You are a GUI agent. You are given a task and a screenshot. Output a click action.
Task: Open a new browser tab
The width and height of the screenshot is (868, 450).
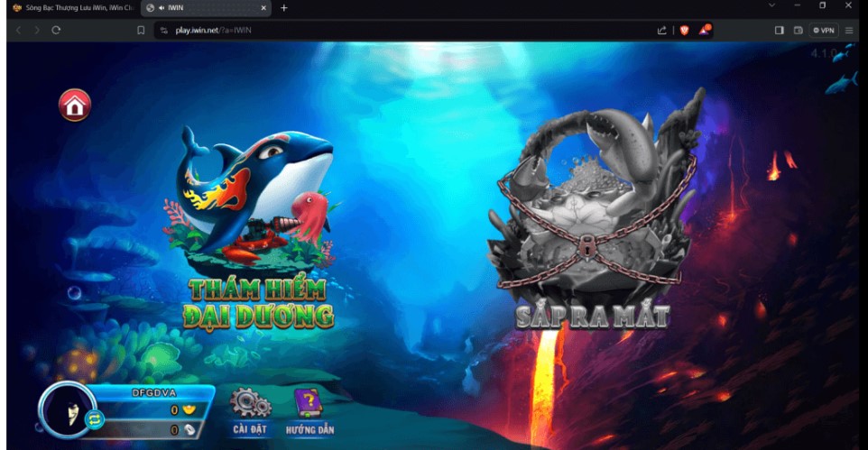click(x=284, y=8)
